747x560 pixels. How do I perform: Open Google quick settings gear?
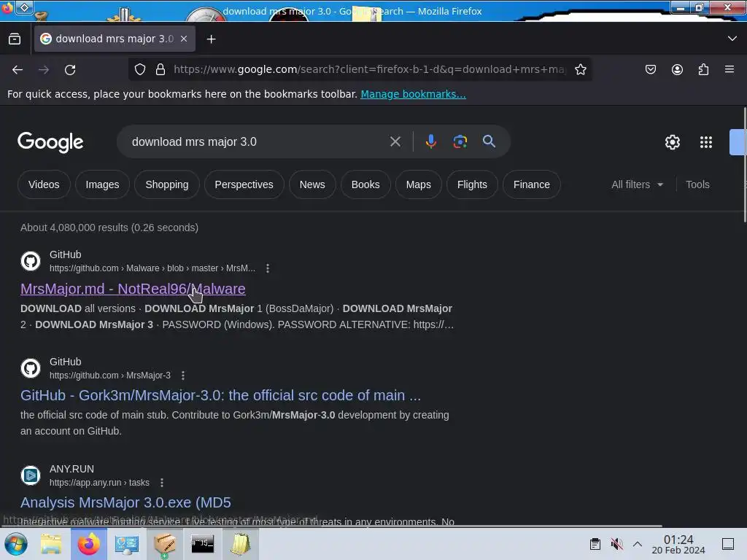click(x=672, y=142)
